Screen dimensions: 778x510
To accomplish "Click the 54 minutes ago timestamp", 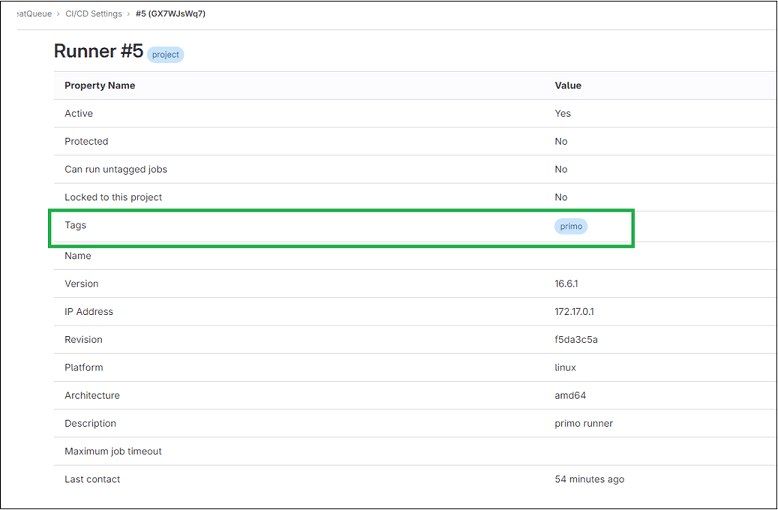I will [x=589, y=480].
